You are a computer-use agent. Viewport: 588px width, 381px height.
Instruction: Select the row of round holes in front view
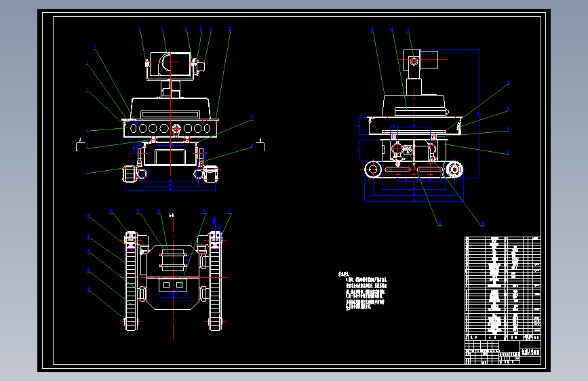pos(170,129)
